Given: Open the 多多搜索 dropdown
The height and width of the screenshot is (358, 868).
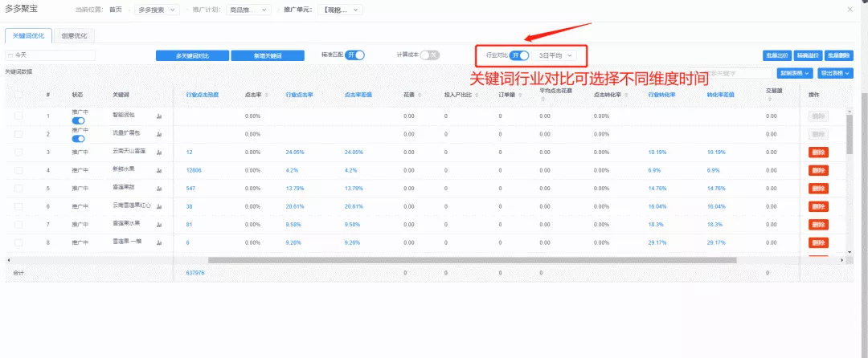Looking at the screenshot, I should point(158,10).
